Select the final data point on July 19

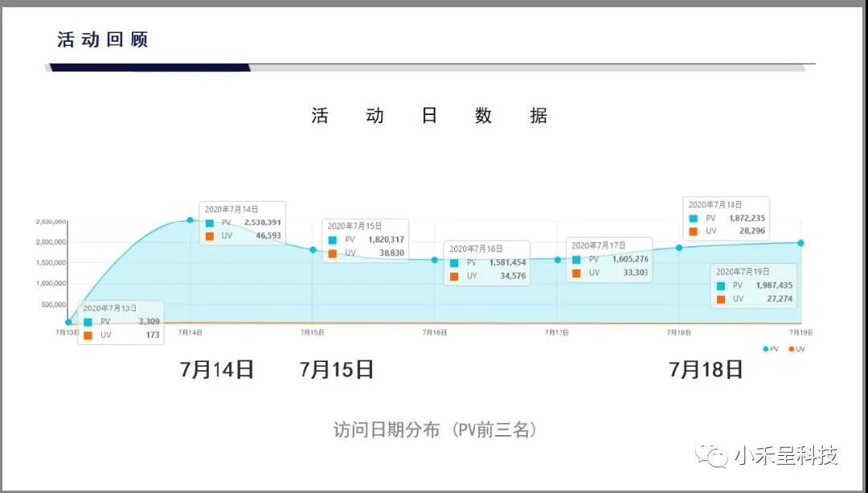click(801, 243)
